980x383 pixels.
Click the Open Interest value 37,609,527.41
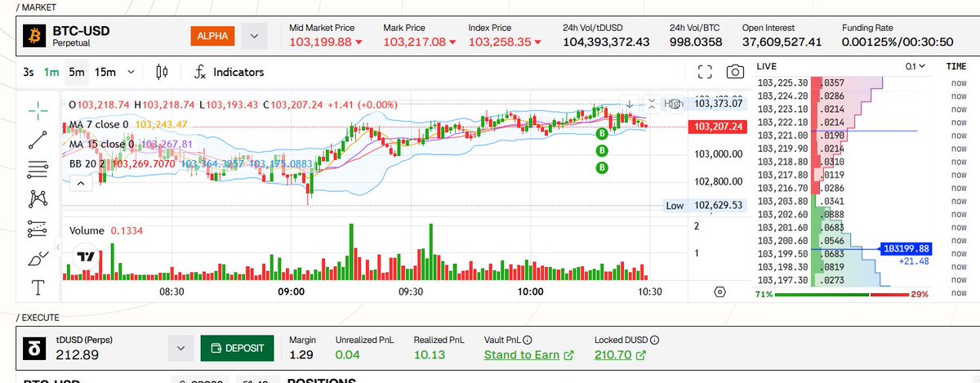[x=782, y=42]
